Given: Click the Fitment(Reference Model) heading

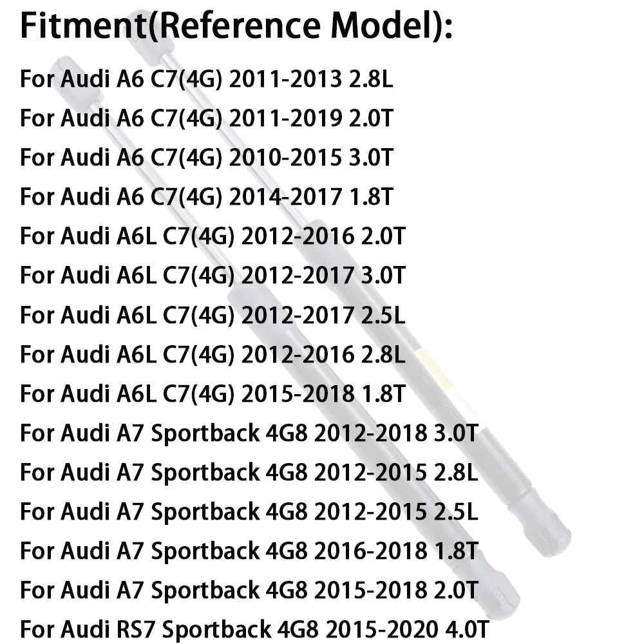Looking at the screenshot, I should pyautogui.click(x=236, y=26).
